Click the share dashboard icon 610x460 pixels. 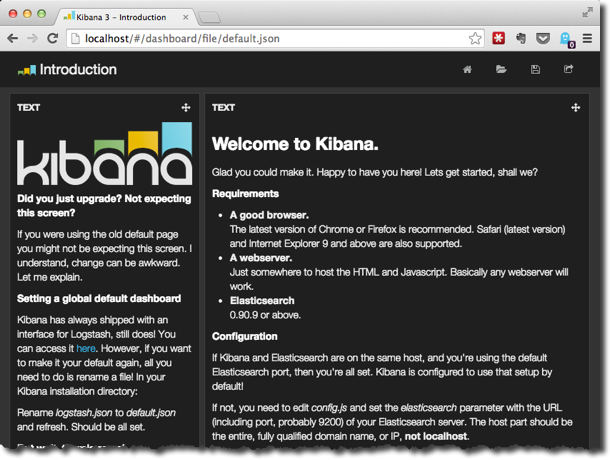[568, 69]
